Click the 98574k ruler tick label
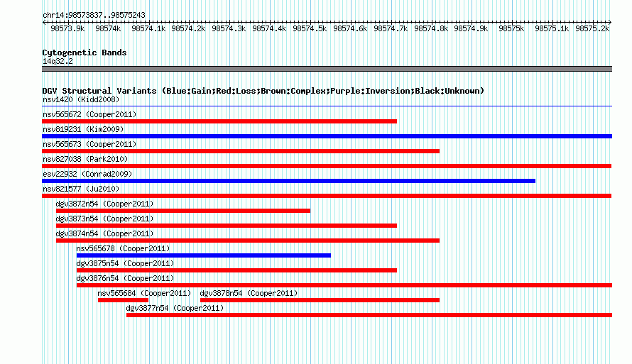This screenshot has width=632, height=364. click(108, 28)
